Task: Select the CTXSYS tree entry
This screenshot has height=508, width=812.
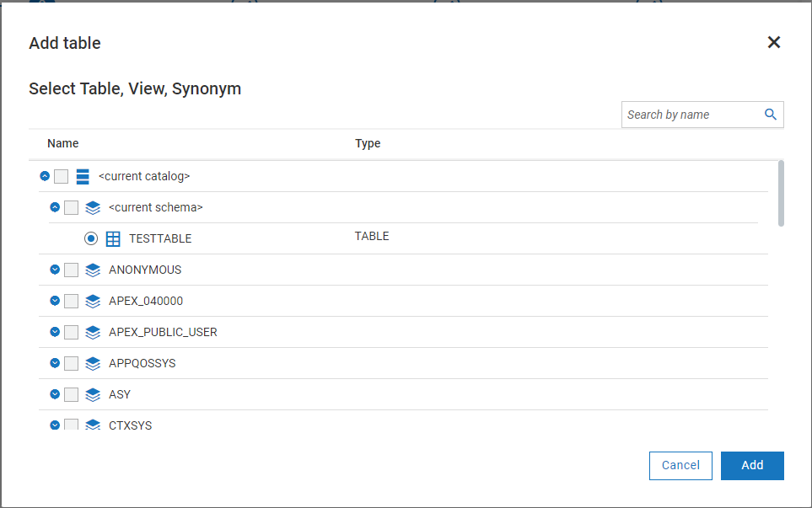Action: 130,425
